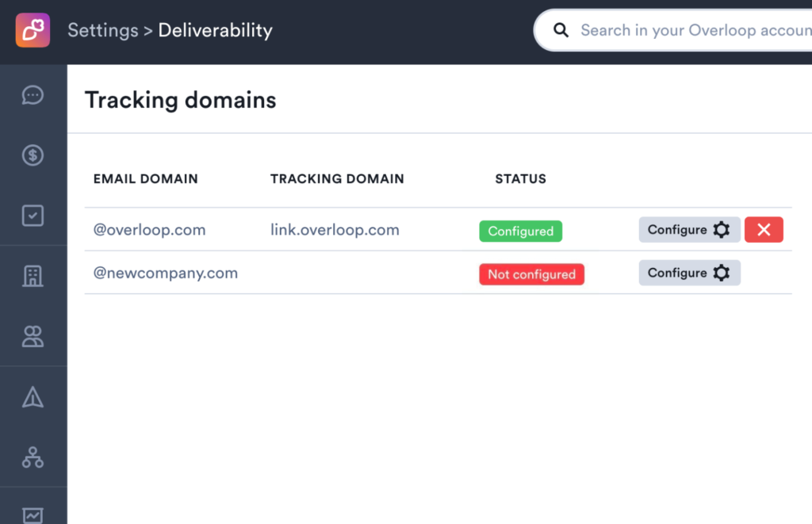Open the campaigns paper plane sidebar icon
The height and width of the screenshot is (524, 812).
(x=33, y=397)
